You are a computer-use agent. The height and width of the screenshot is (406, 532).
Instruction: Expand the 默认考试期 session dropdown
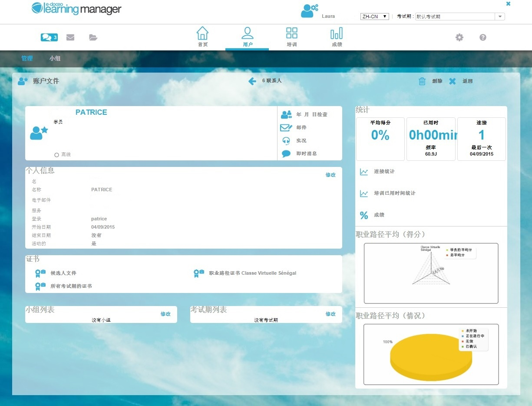tap(500, 17)
